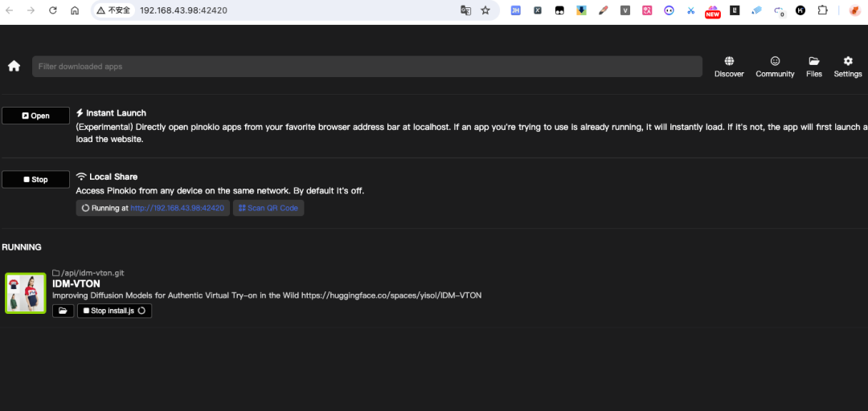Stop the running install.js script

114,311
